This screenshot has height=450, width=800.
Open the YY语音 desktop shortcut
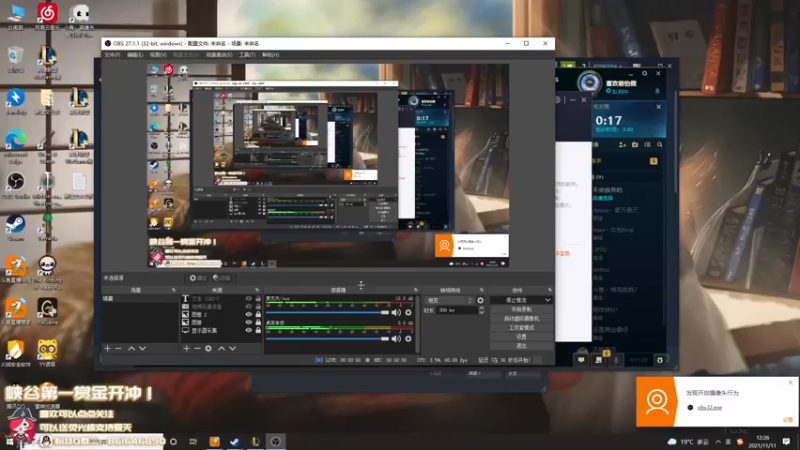[x=47, y=353]
